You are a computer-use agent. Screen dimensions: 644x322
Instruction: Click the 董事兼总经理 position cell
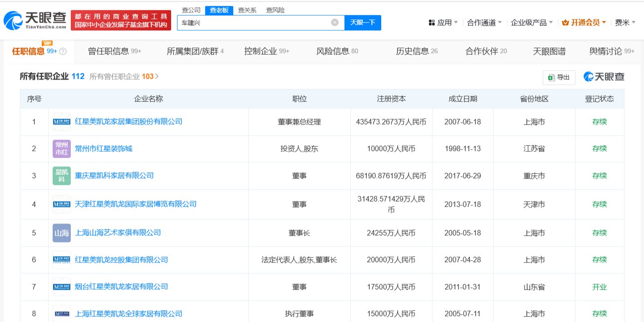click(x=300, y=122)
